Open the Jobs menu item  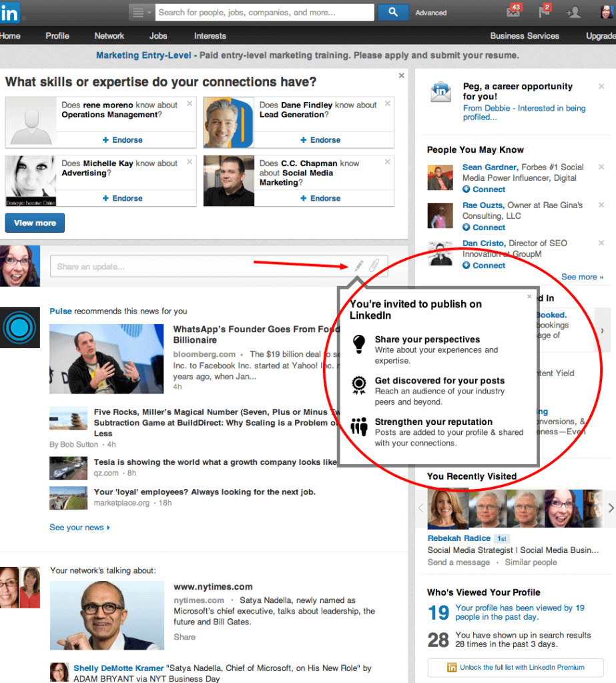158,36
